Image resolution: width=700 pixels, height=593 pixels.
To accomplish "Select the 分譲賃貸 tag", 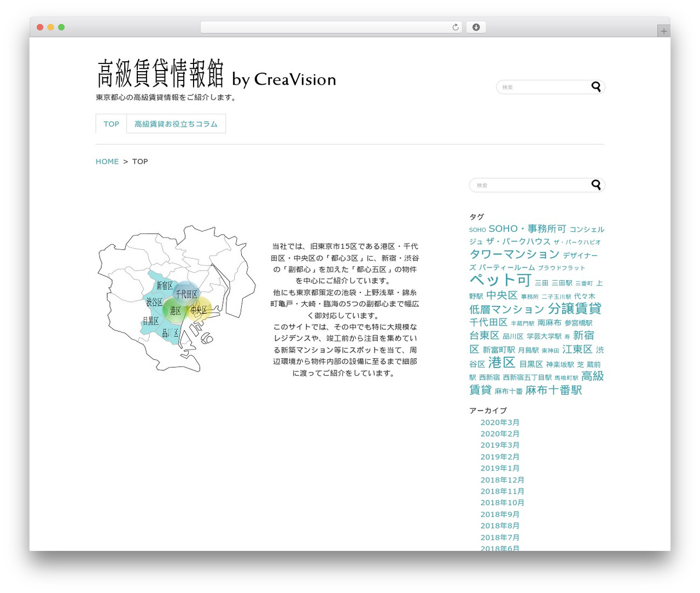I will point(575,309).
